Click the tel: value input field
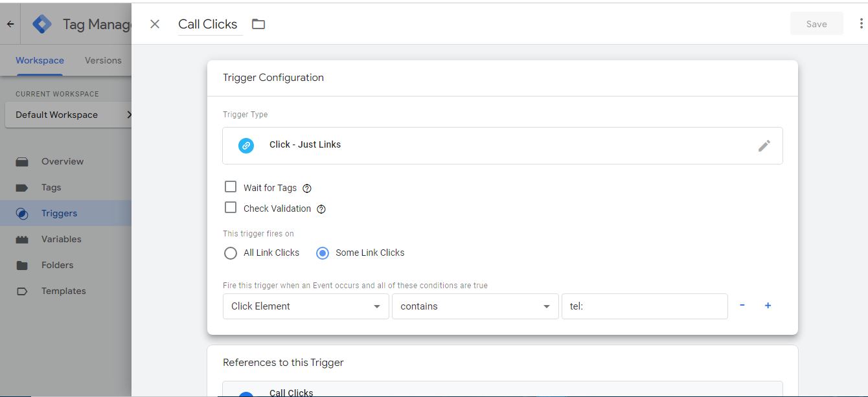The width and height of the screenshot is (868, 397). (x=645, y=306)
